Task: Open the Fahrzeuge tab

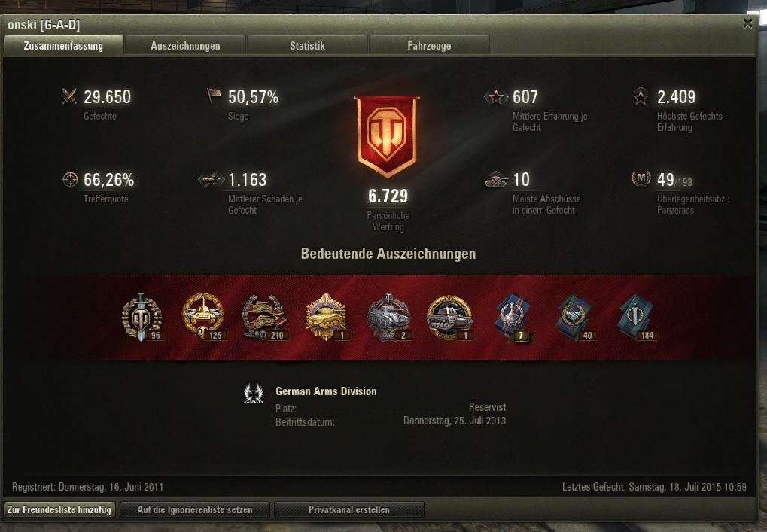Action: pyautogui.click(x=429, y=45)
